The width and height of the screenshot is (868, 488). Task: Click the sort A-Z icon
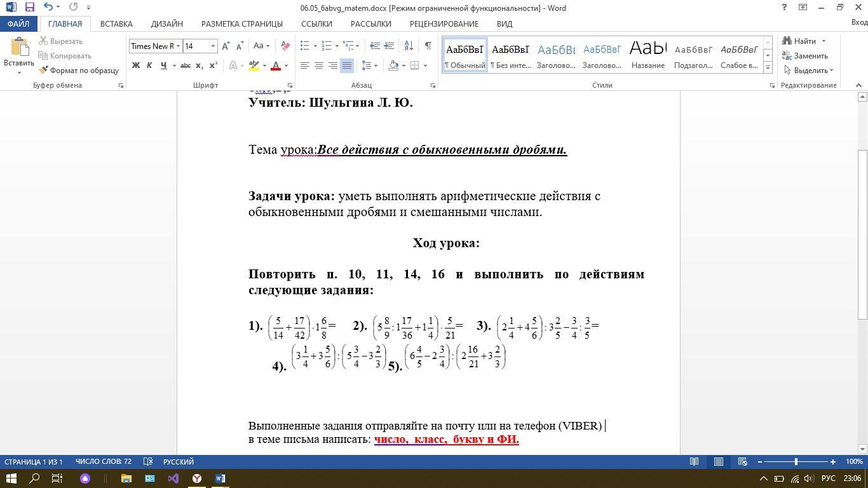(x=409, y=46)
